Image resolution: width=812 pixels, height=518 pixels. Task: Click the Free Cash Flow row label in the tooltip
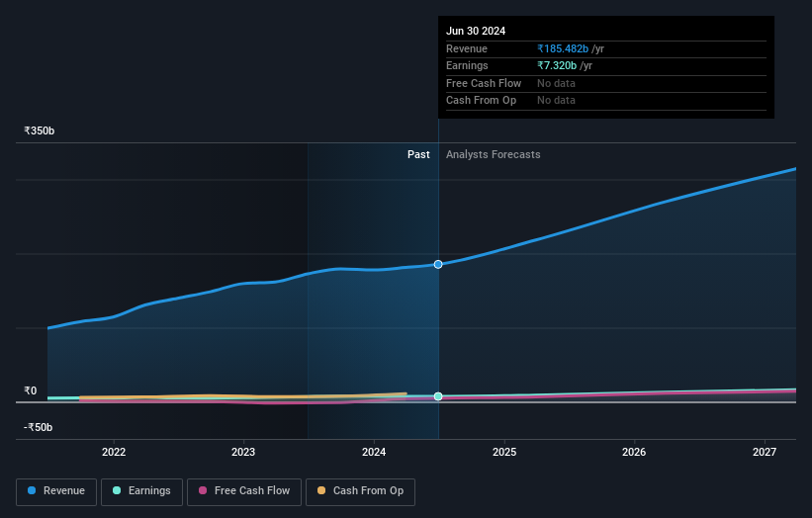[x=484, y=83]
